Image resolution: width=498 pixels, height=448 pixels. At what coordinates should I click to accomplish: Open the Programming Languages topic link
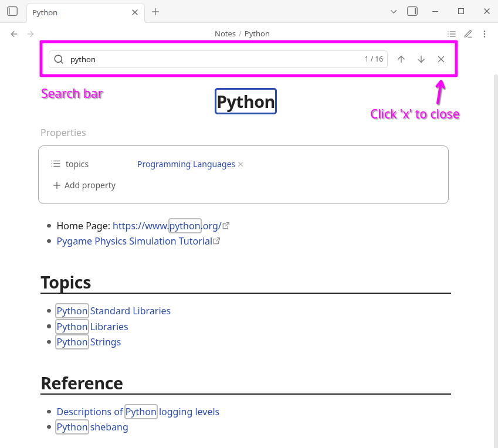tap(186, 165)
